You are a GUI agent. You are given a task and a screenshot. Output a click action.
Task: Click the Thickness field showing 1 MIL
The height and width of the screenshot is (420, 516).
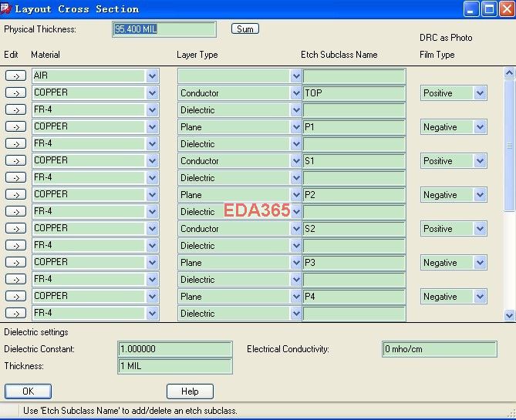[x=175, y=366]
